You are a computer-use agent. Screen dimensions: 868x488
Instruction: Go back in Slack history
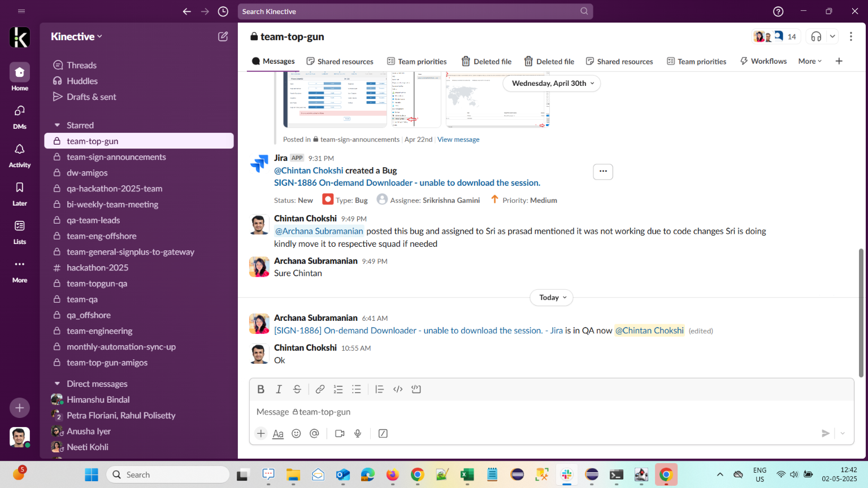tap(187, 11)
